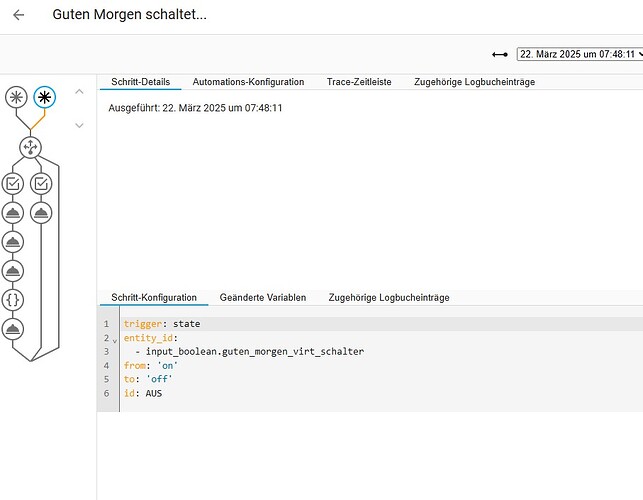
Task: Click line number 6 in code gutter
Action: (x=106, y=393)
